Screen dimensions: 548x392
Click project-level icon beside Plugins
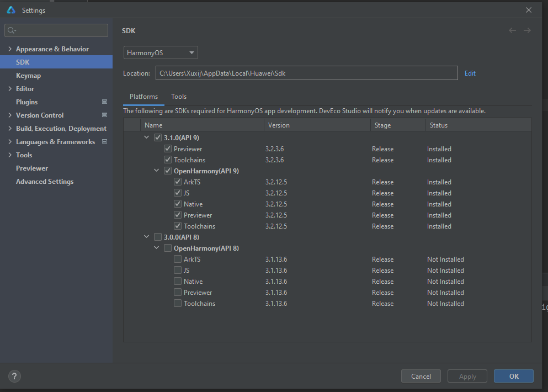pos(104,102)
